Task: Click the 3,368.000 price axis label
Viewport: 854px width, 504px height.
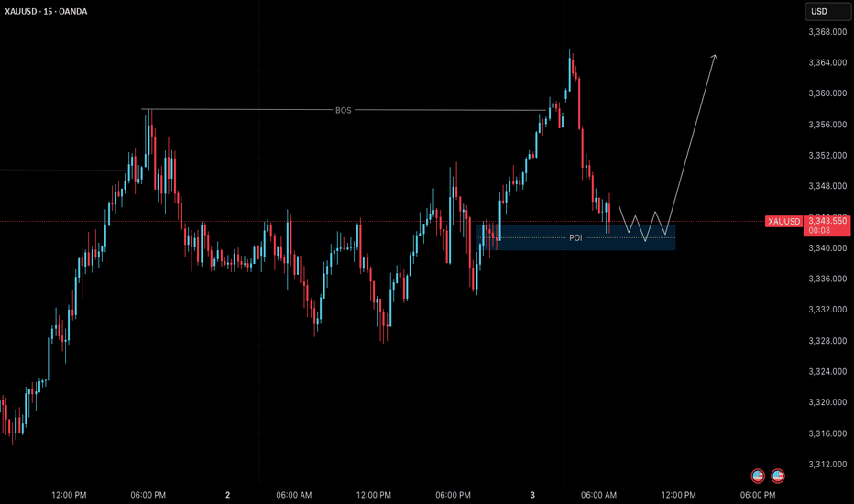Action: 827,32
